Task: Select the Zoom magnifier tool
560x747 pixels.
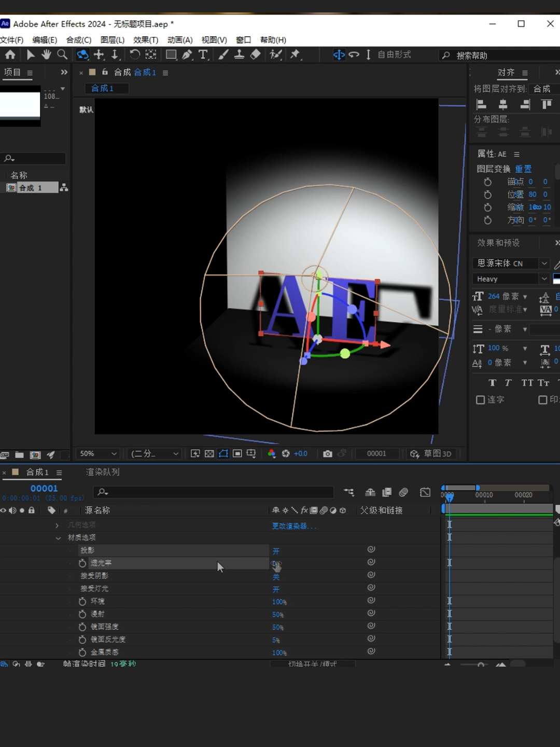Action: [x=62, y=54]
